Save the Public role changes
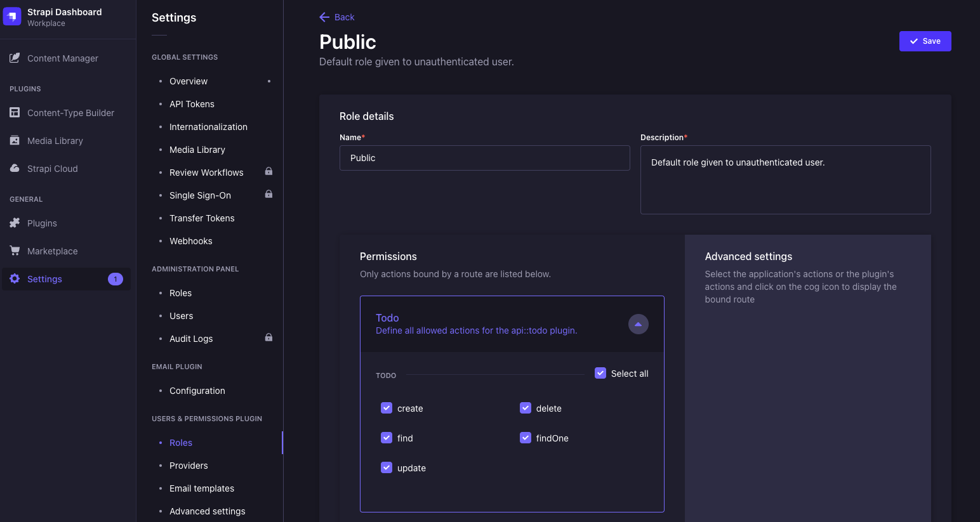The height and width of the screenshot is (522, 980). click(x=925, y=41)
